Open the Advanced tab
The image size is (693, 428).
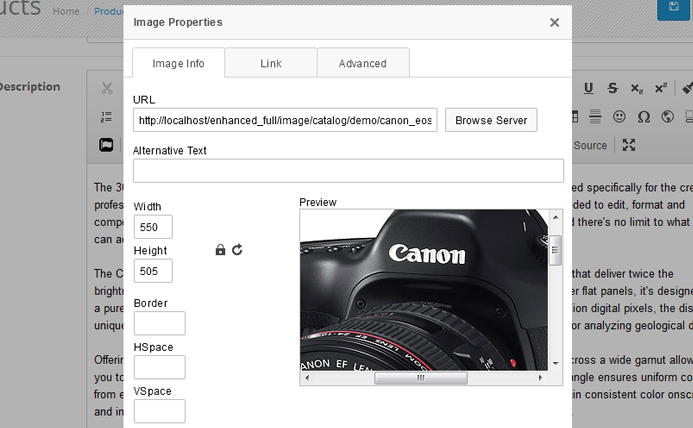coord(362,63)
